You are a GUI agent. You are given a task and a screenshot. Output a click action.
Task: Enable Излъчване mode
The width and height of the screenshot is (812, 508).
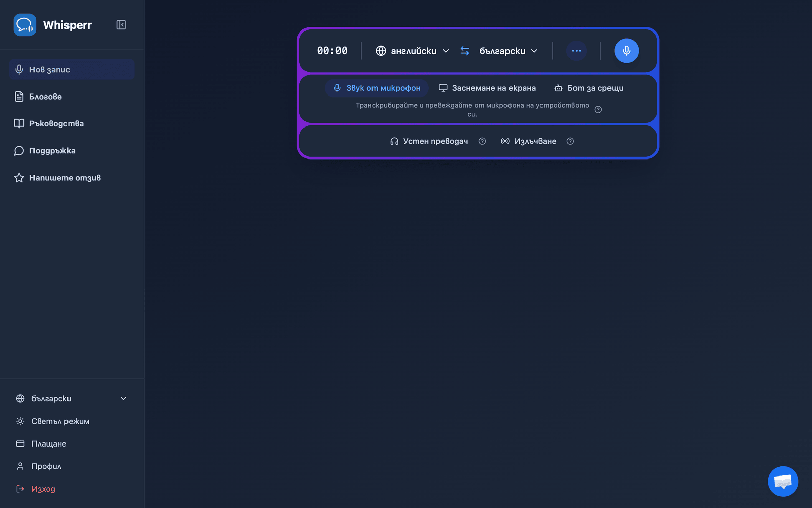click(x=528, y=141)
